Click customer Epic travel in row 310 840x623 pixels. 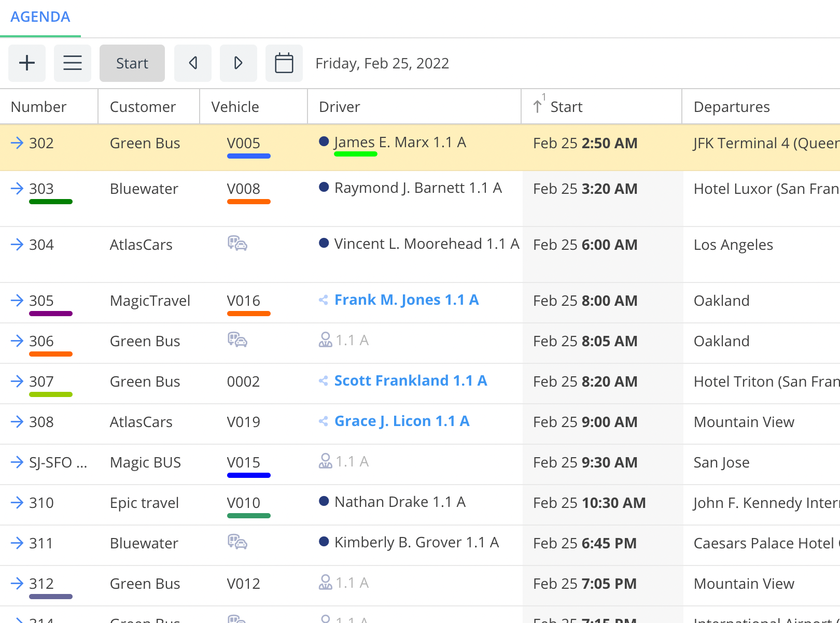[x=145, y=503]
